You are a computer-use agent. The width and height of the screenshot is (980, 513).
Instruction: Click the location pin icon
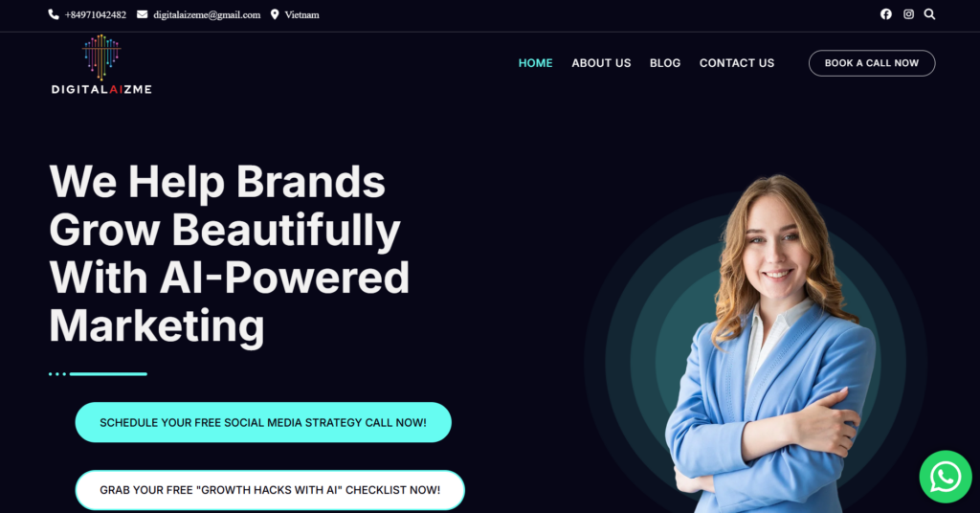point(275,14)
